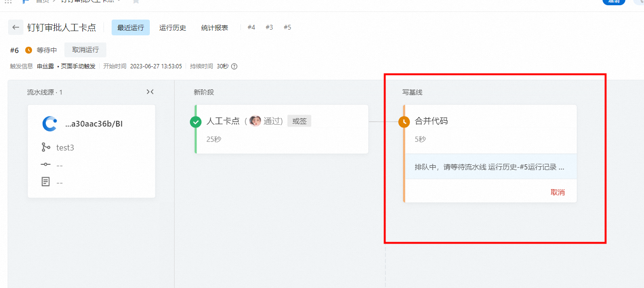This screenshot has width=644, height=288.
Task: Open run #4 link
Action: tap(251, 27)
